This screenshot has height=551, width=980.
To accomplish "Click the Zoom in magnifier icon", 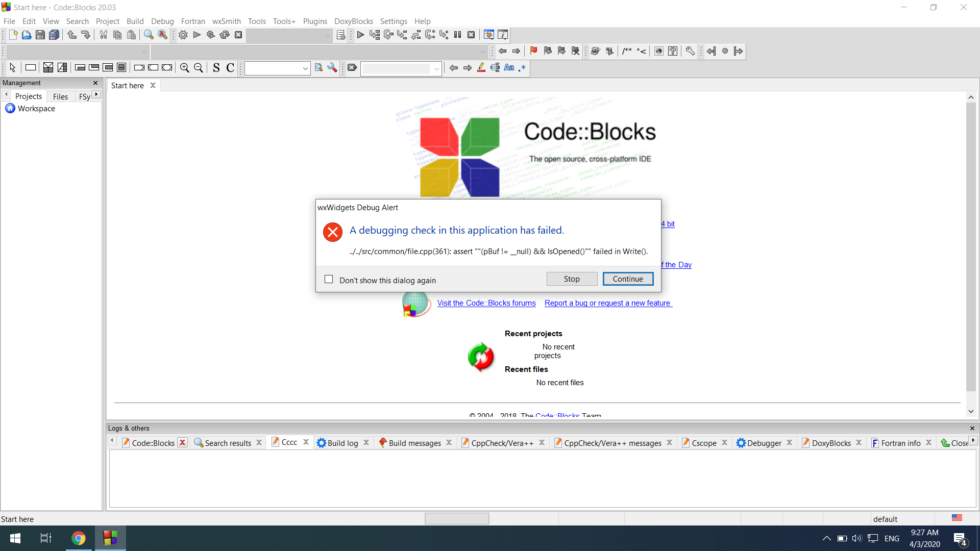I will [184, 68].
